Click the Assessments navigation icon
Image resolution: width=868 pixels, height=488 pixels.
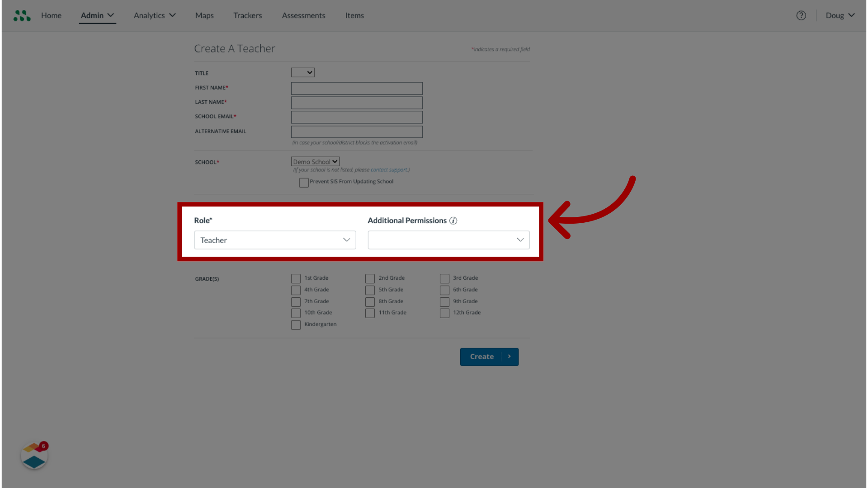tap(303, 15)
